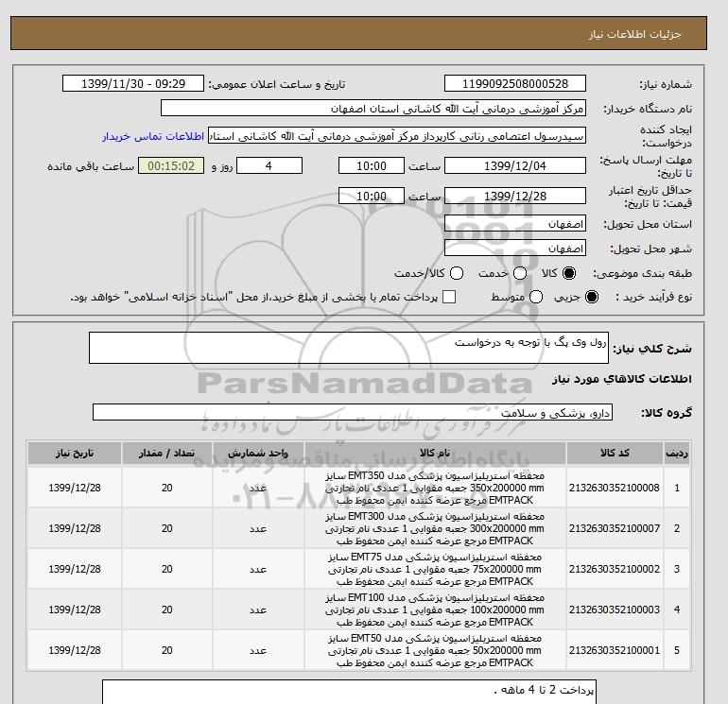This screenshot has height=704, width=728.
Task: Click the EMT100 product name cell
Action: point(435,610)
